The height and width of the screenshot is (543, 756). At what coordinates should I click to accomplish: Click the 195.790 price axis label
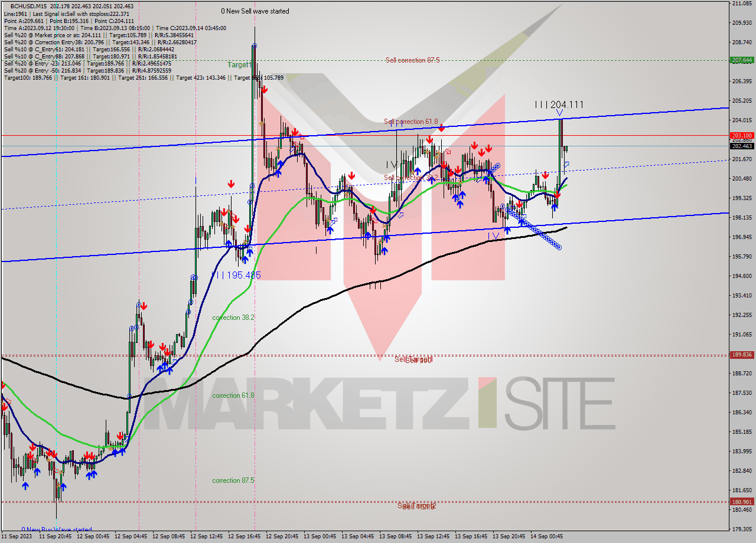click(742, 257)
